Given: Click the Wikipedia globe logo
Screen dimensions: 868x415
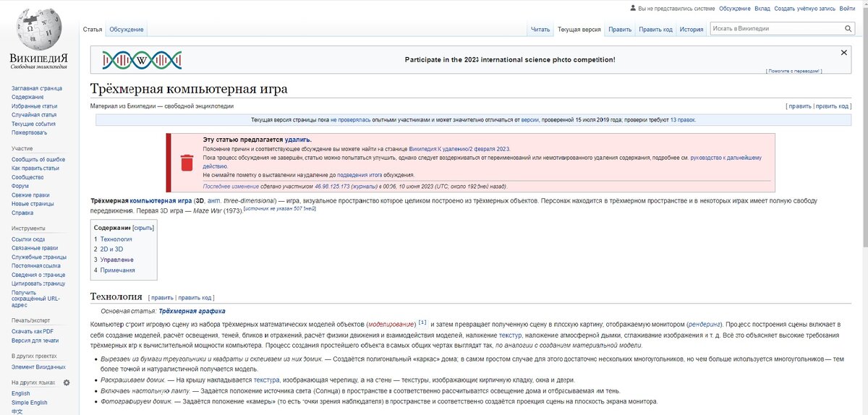Looking at the screenshot, I should point(38,28).
